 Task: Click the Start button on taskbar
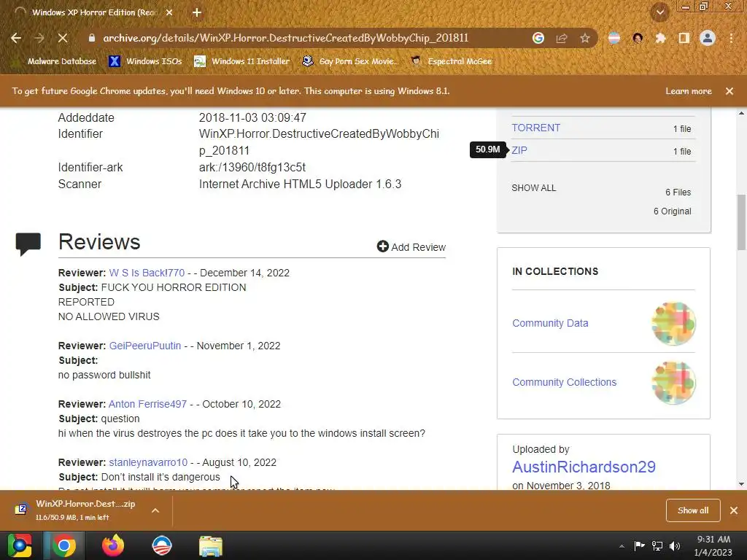coord(19,545)
